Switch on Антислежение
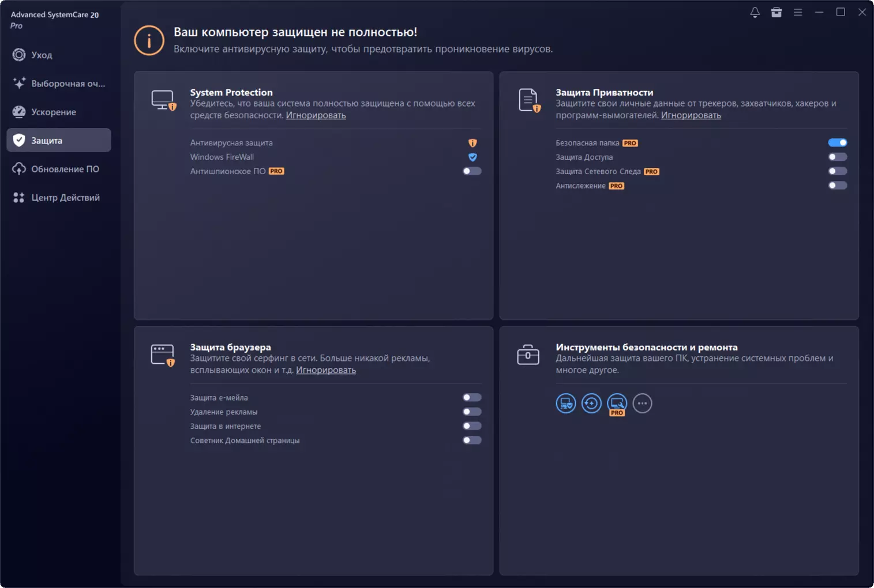 point(838,186)
